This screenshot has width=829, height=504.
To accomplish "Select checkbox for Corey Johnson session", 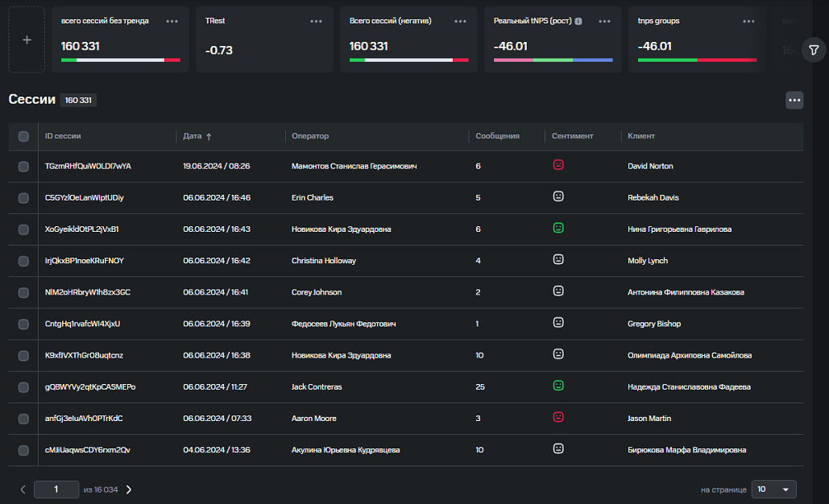I will tap(23, 293).
